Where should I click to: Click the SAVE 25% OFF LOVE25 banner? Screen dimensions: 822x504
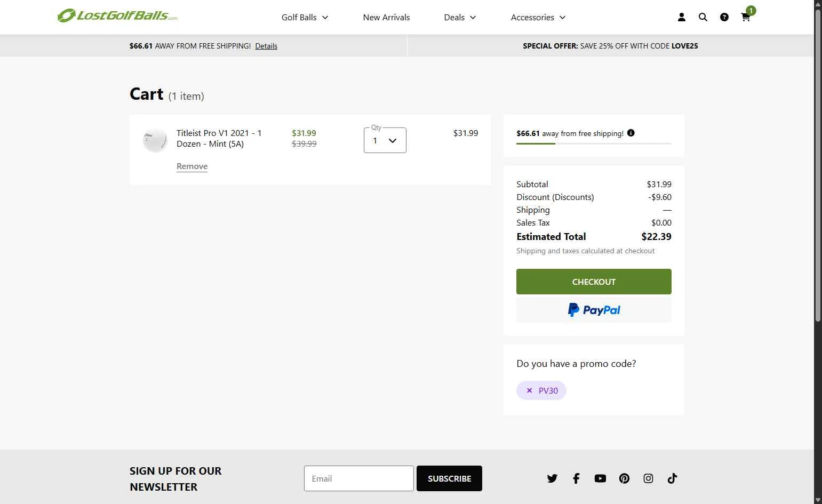(x=610, y=46)
